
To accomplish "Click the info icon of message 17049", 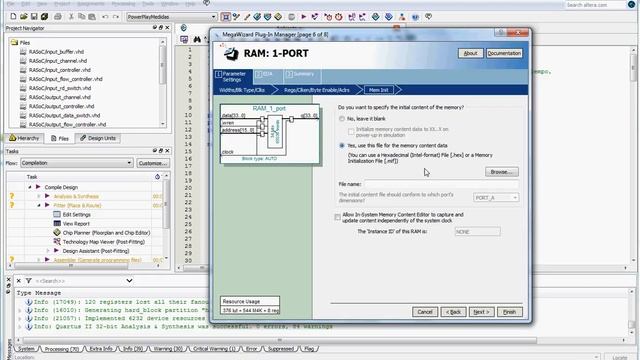I will point(29,302).
